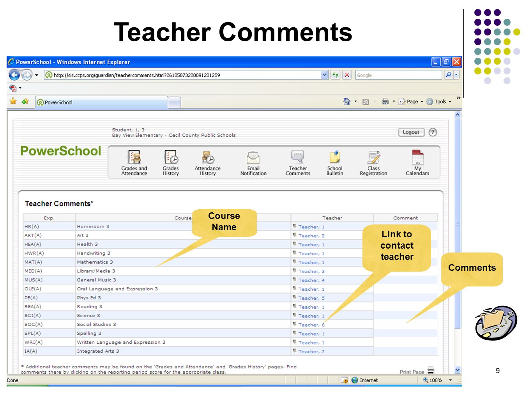Select the PowerSchool browser tab
This screenshot has height=399, width=532.
[102, 102]
